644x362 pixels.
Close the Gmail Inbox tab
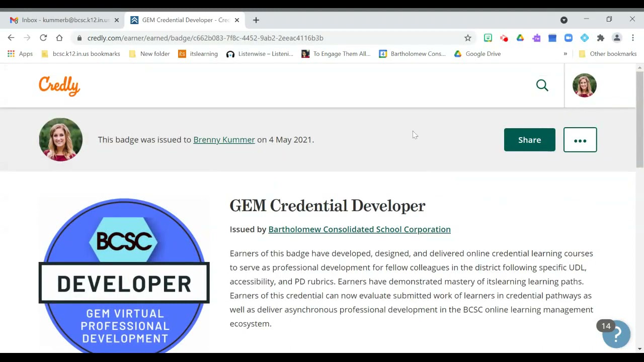(116, 20)
